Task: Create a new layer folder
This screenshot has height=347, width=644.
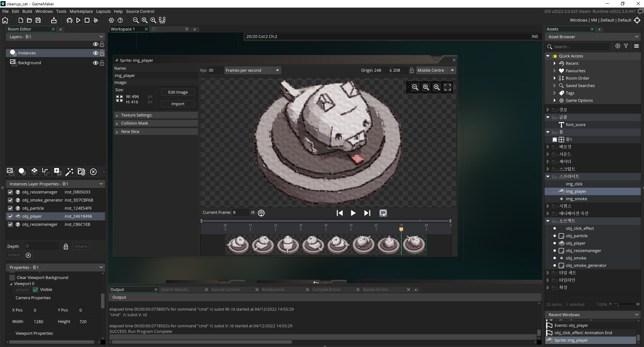Action: 81,172
